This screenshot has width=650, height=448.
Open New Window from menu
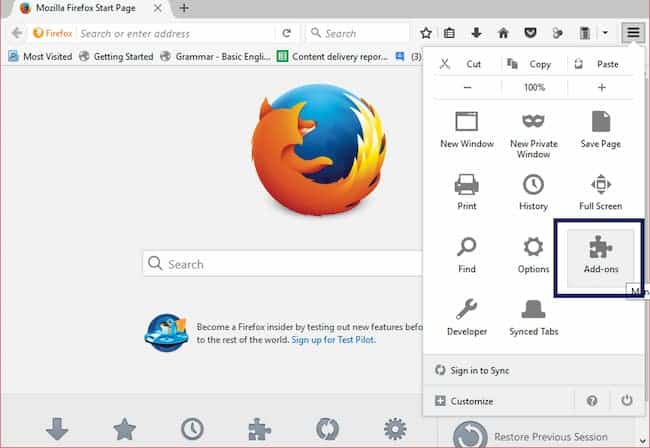467,130
